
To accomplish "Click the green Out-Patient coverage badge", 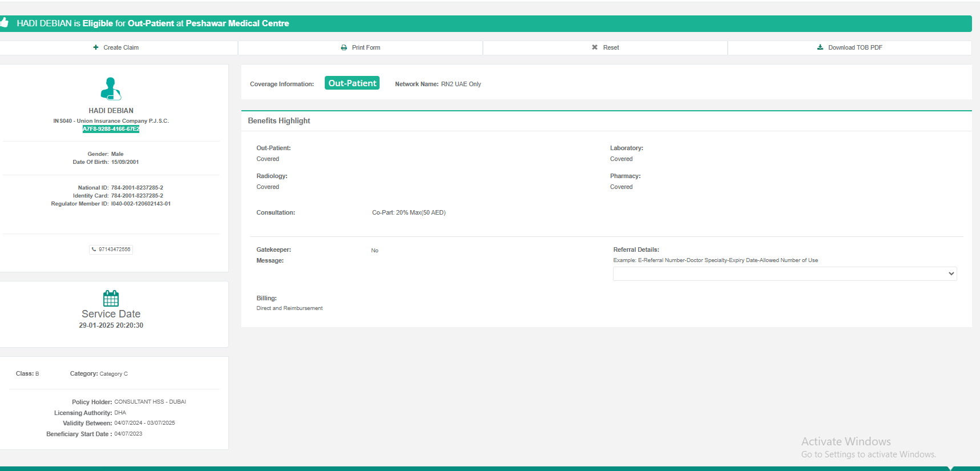I will 352,83.
